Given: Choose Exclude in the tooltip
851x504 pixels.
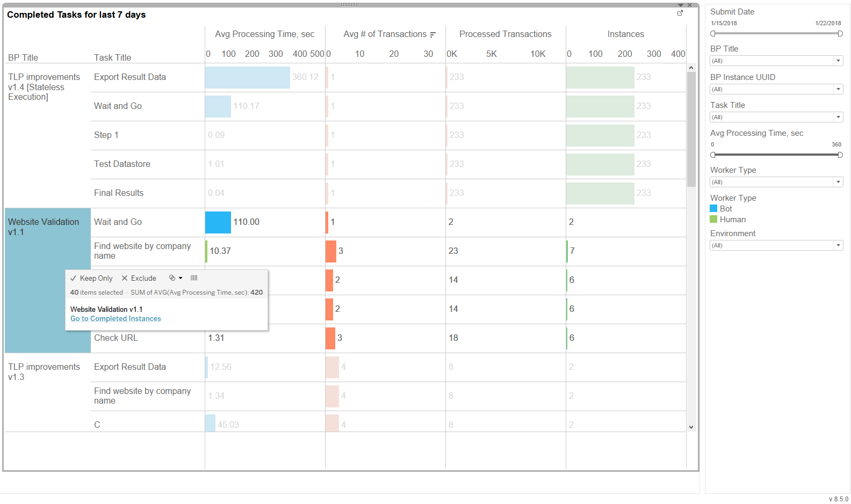Looking at the screenshot, I should pyautogui.click(x=139, y=278).
